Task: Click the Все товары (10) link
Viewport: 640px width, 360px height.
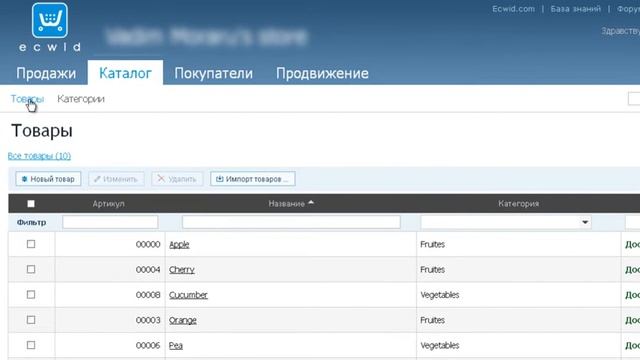Action: click(x=39, y=156)
